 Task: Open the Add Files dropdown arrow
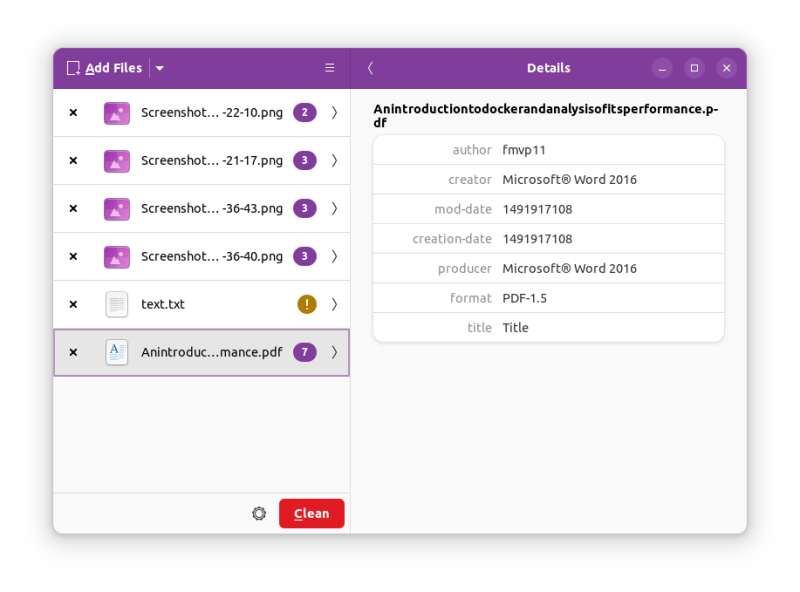pos(160,69)
